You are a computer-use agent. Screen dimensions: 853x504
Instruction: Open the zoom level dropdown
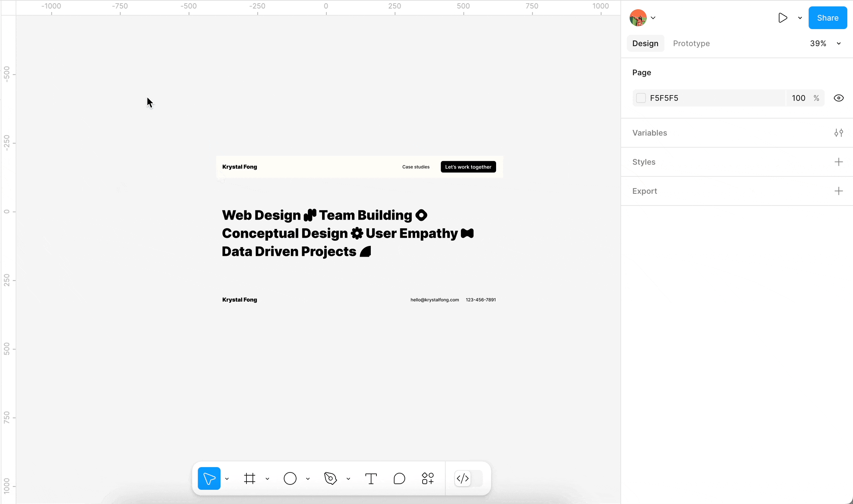click(x=839, y=43)
